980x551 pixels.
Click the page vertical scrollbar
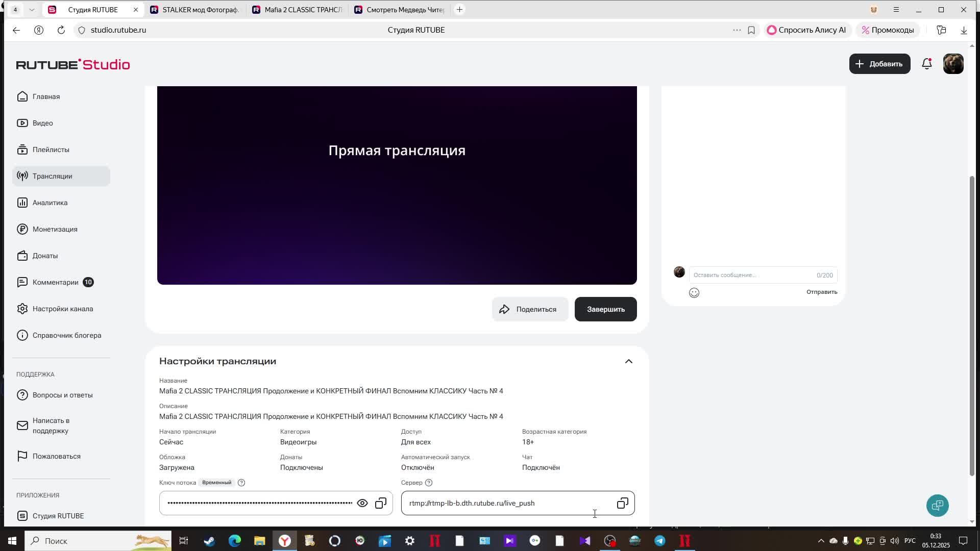click(x=972, y=327)
